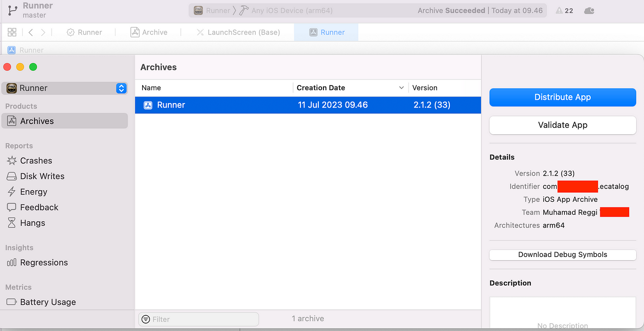The width and height of the screenshot is (644, 331).
Task: Open the Xcode editor grid navigation icon
Action: click(x=12, y=32)
